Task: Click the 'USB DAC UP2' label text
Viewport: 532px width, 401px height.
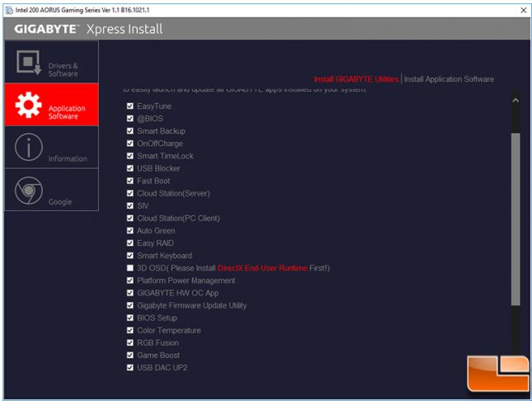Action: (x=162, y=367)
